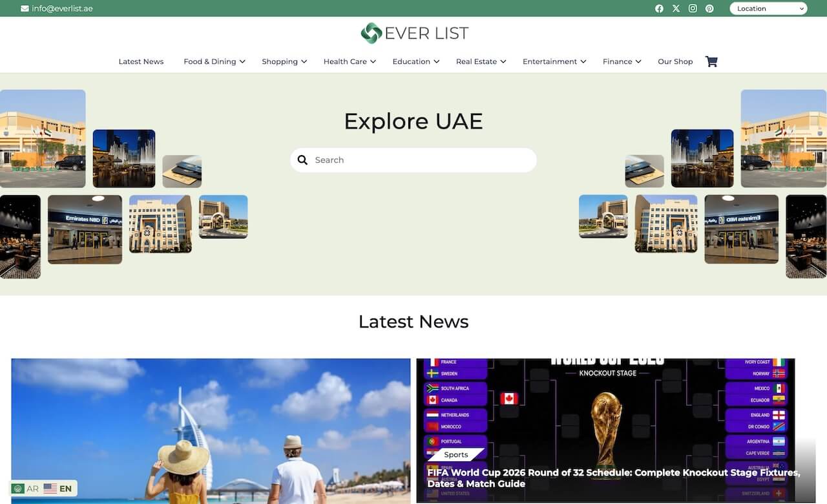Expand the Real Estate menu

coord(481,61)
